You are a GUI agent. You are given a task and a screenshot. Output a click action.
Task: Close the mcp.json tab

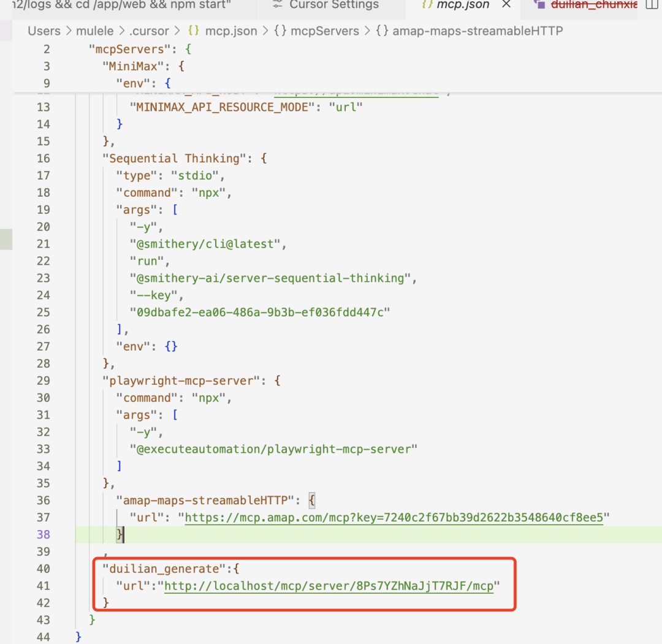506,4
